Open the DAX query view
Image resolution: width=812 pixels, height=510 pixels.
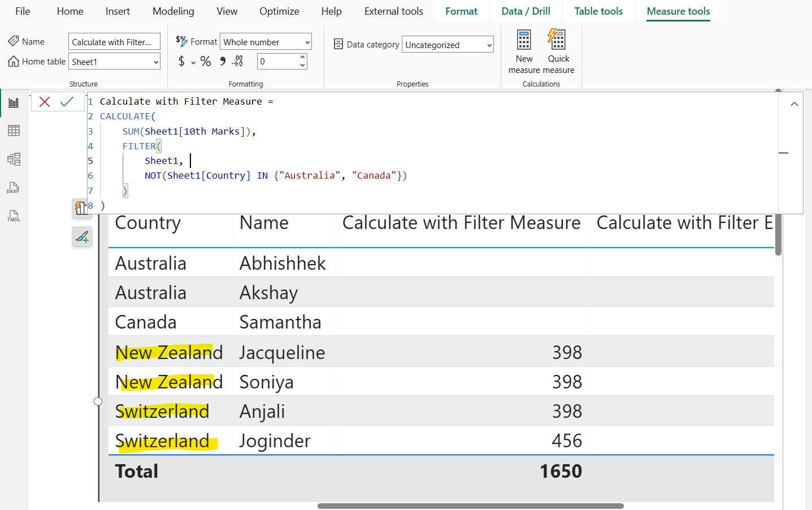[13, 187]
